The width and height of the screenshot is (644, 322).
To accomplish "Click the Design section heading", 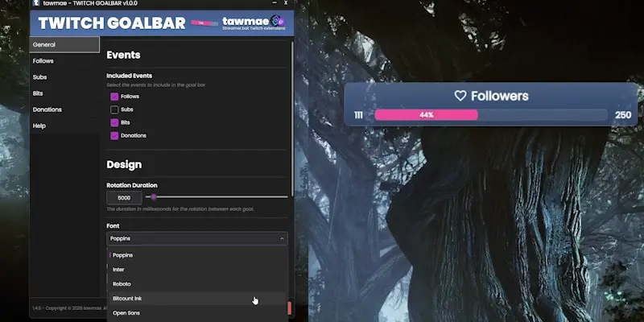I will pos(124,165).
